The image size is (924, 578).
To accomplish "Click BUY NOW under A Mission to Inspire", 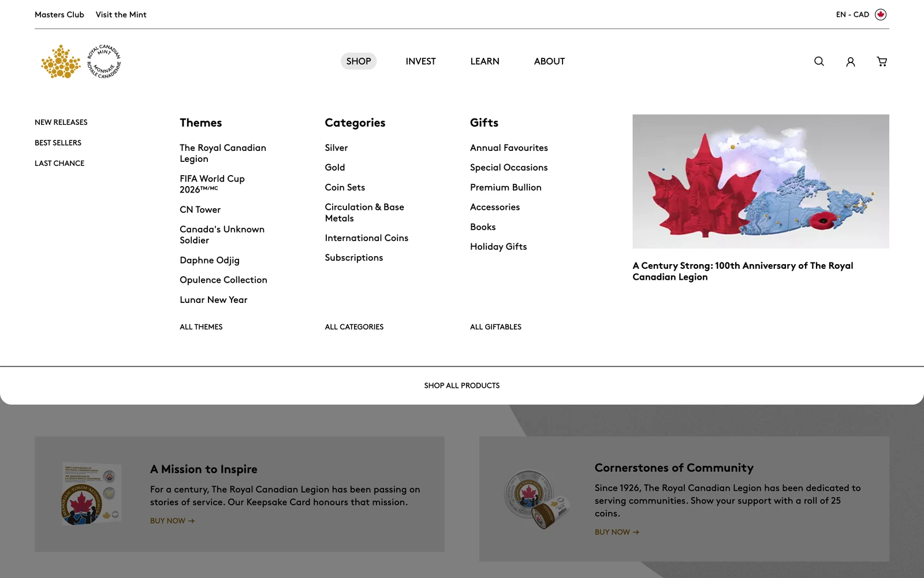I will (x=172, y=521).
